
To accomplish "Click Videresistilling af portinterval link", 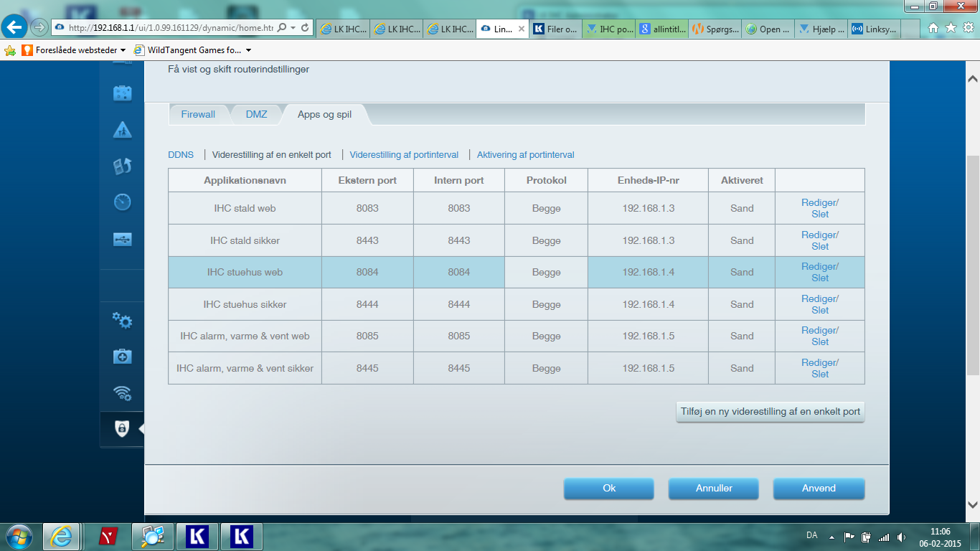I will (404, 155).
